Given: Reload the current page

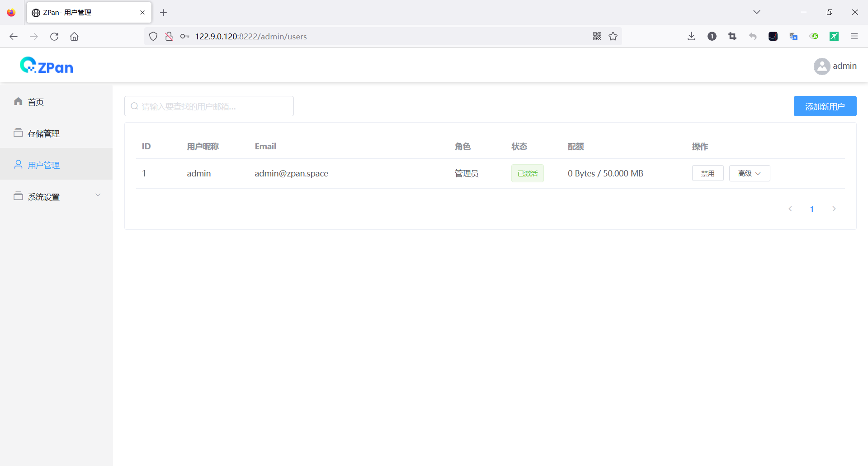Looking at the screenshot, I should 54,37.
